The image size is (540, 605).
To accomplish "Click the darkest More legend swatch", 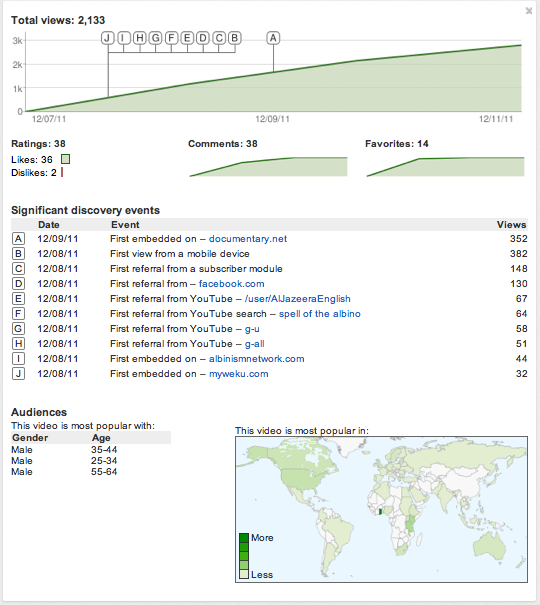I will point(244,538).
